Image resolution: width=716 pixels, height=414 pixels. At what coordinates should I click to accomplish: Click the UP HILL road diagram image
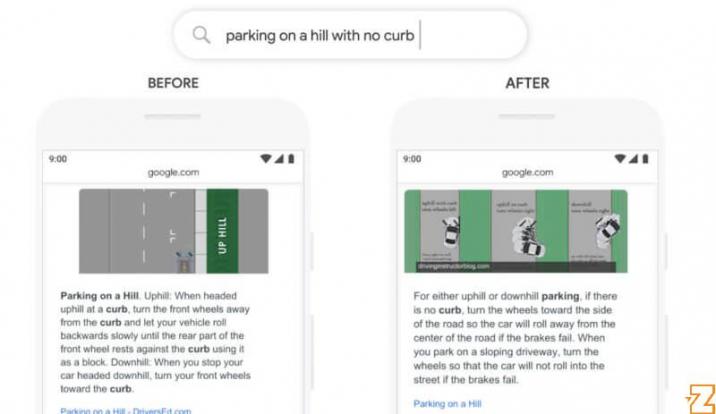(x=174, y=231)
